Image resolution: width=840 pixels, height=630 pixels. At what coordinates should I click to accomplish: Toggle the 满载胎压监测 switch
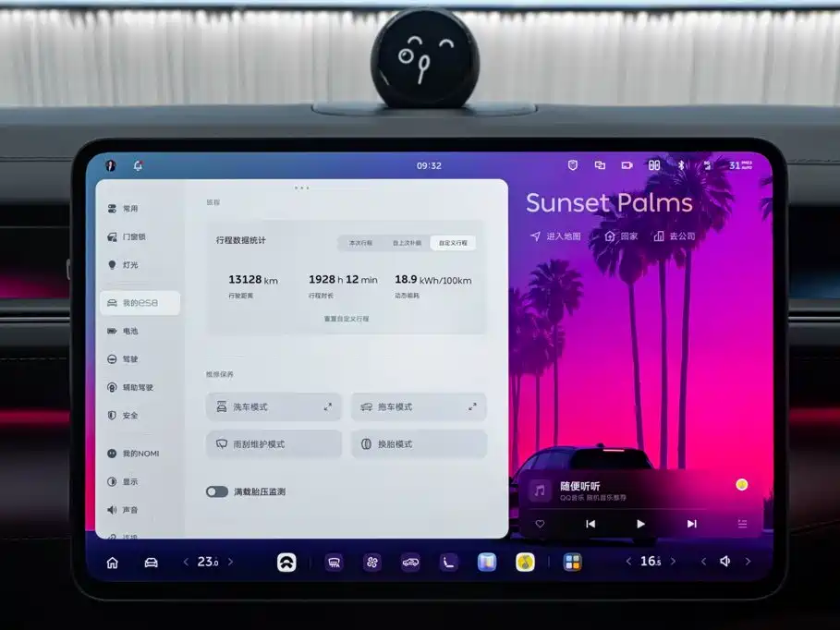coord(217,491)
